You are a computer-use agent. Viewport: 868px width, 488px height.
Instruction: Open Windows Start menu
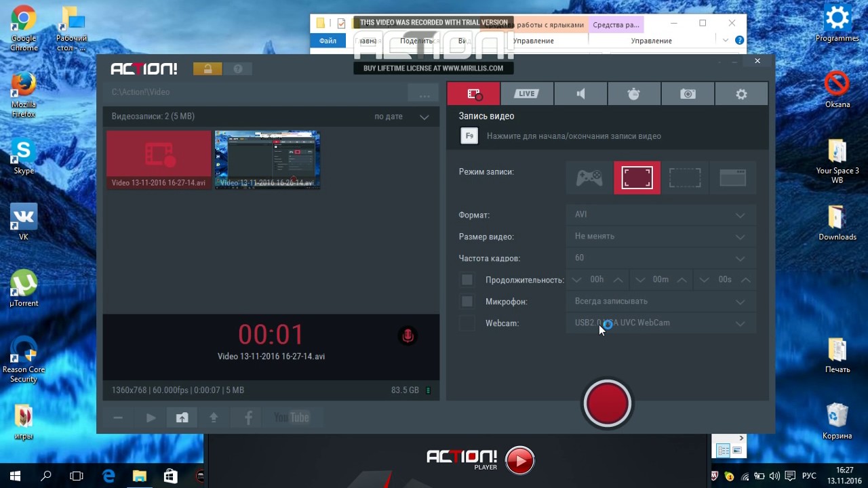pyautogui.click(x=15, y=476)
